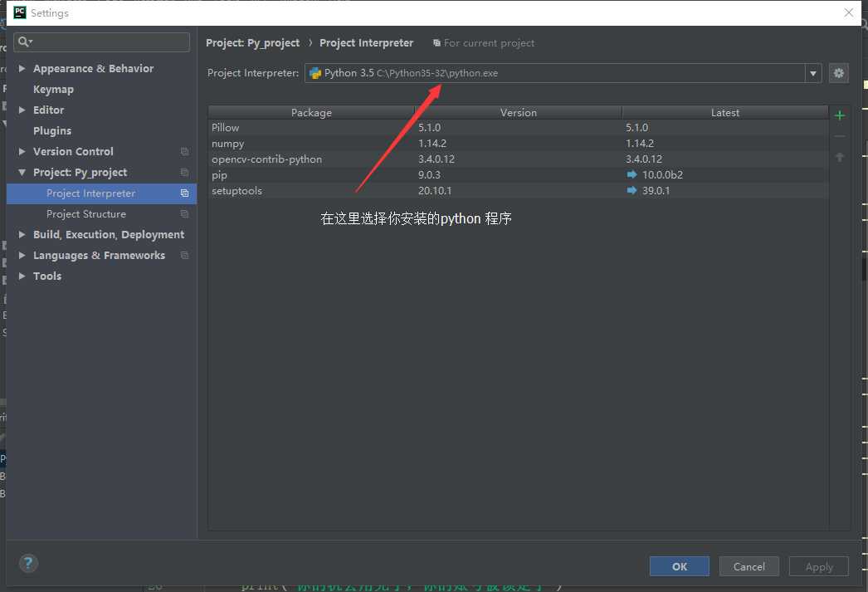868x592 pixels.
Task: Click pip version 9.0.3 cell
Action: 429,175
